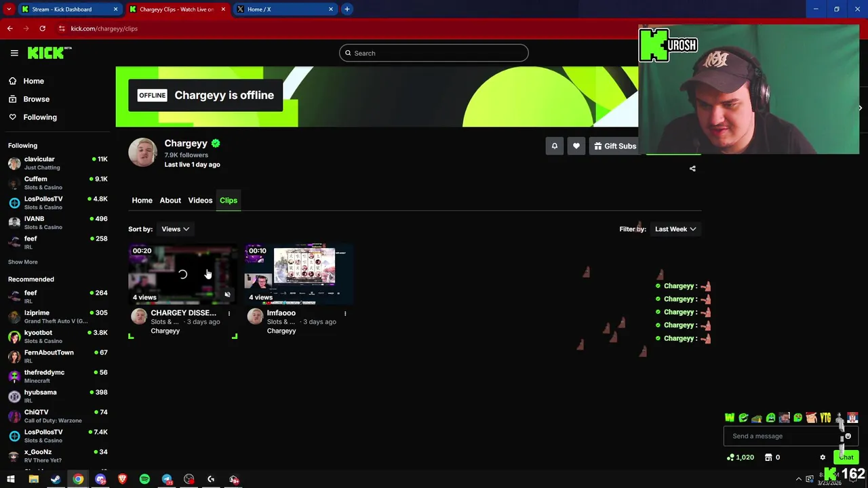Open IVANB channel in Following list
The image size is (868, 488).
(58, 222)
